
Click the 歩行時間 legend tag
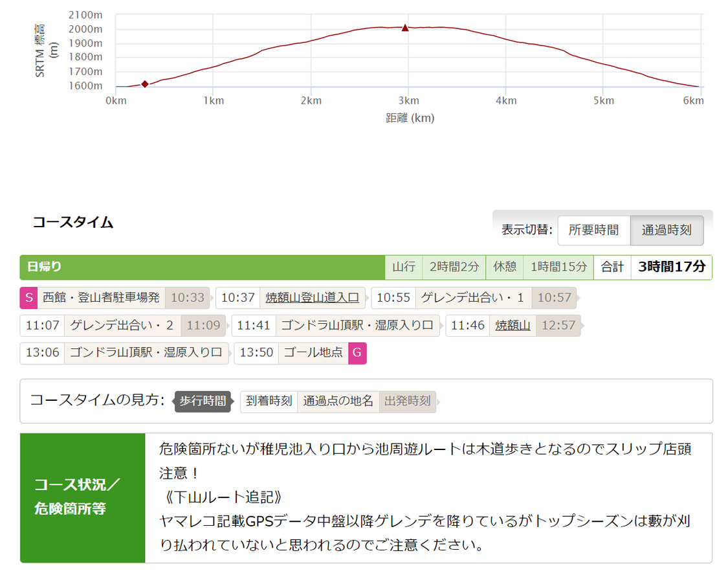coord(203,401)
